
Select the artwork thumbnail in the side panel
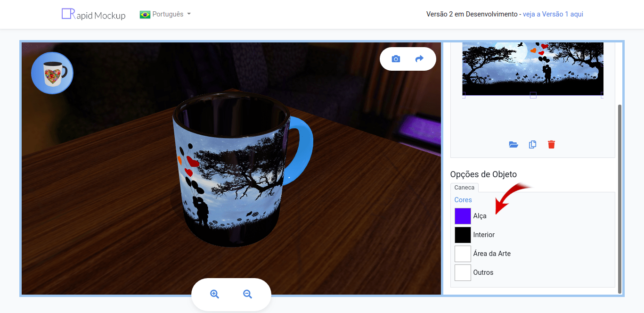click(x=532, y=69)
